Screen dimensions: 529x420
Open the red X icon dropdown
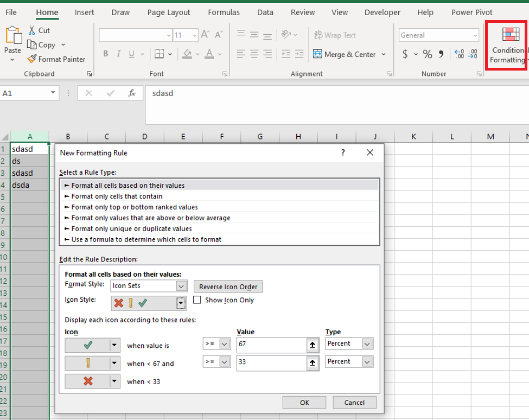(x=114, y=381)
